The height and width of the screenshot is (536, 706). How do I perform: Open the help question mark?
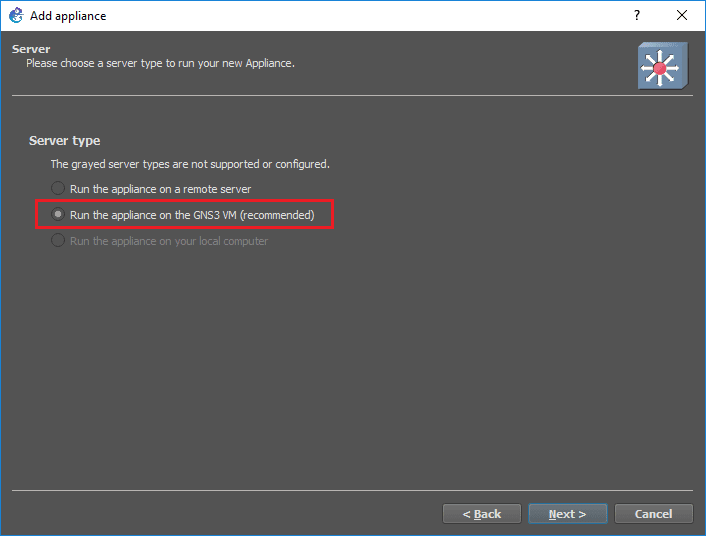pos(637,15)
